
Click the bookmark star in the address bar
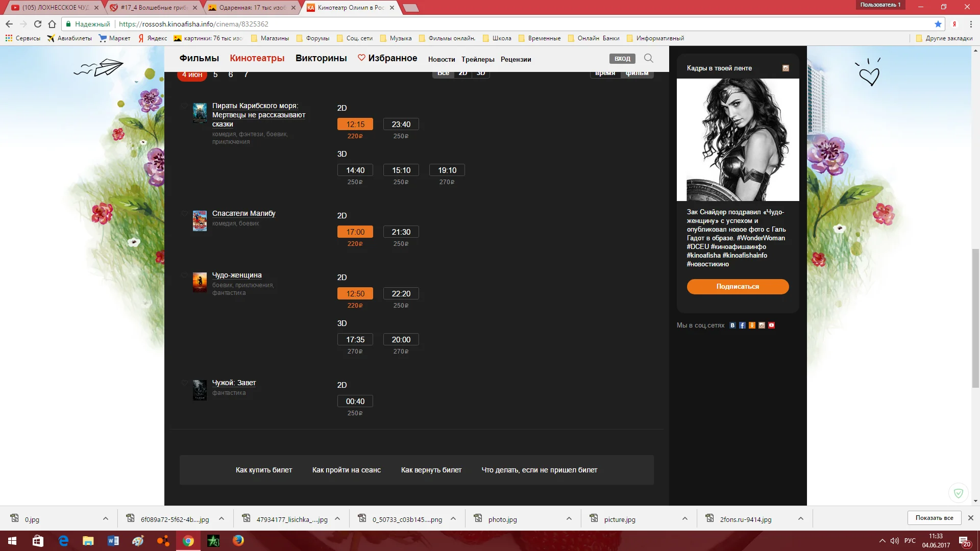coord(938,24)
